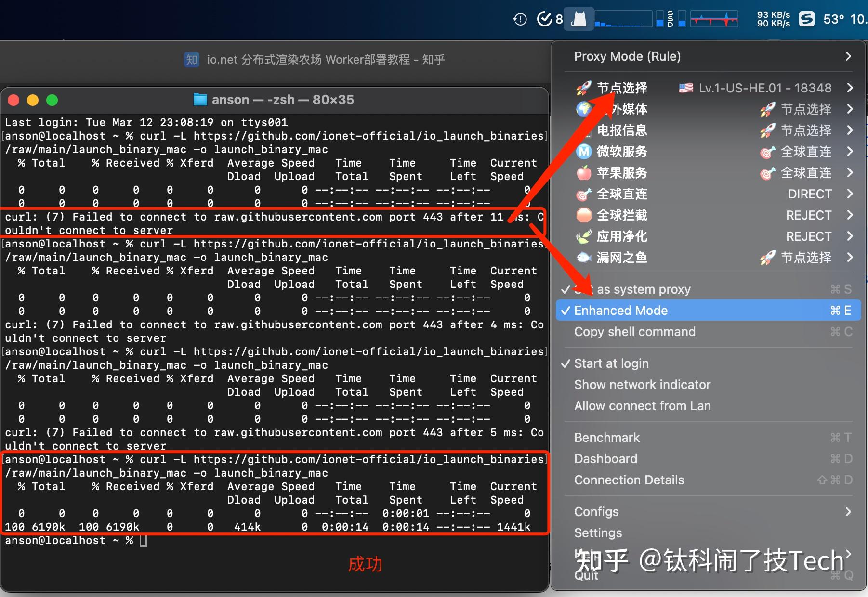Click the M icon beside 微软服务
This screenshot has width=868, height=597.
(584, 152)
